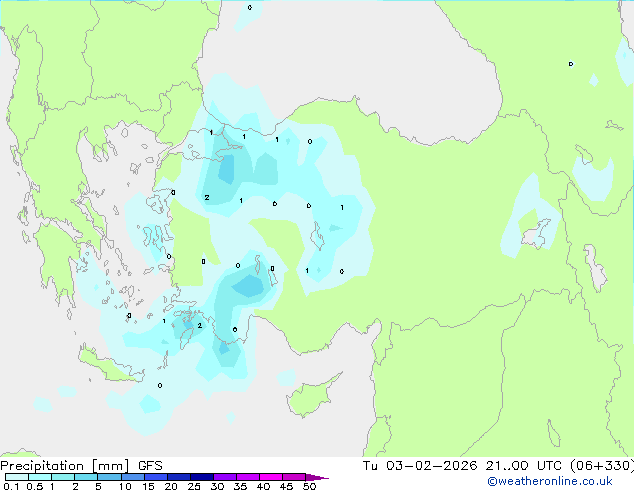Click the "25" legend scale label
Screen dimensions: 634x490
coord(194,486)
